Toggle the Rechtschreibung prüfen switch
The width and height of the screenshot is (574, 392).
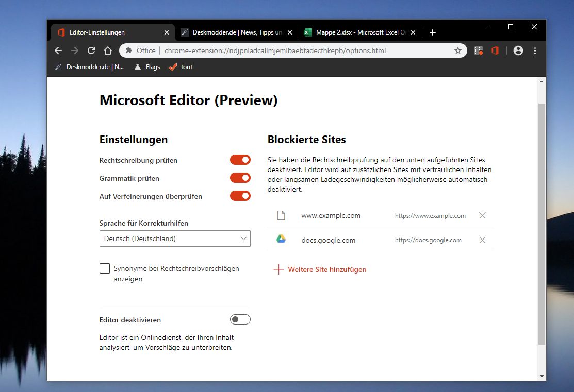(x=240, y=160)
